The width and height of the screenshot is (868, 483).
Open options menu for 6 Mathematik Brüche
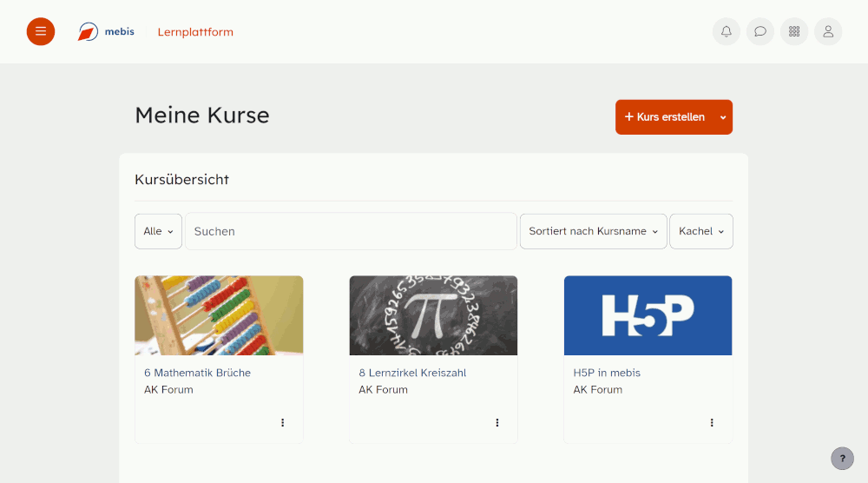(282, 422)
